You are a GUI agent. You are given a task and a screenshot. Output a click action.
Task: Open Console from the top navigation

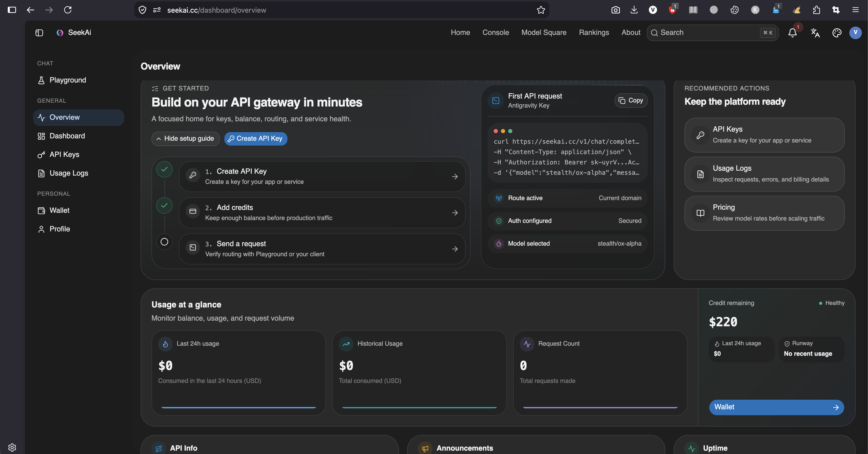(496, 33)
